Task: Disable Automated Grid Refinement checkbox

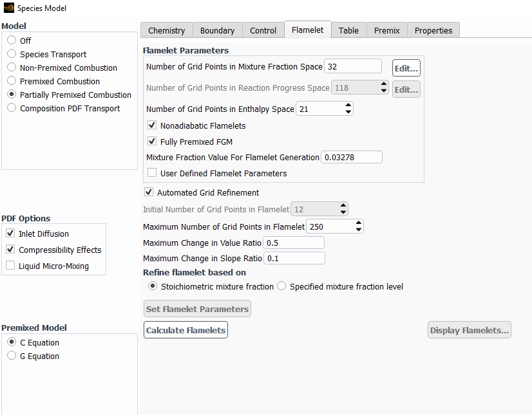Action: click(149, 192)
